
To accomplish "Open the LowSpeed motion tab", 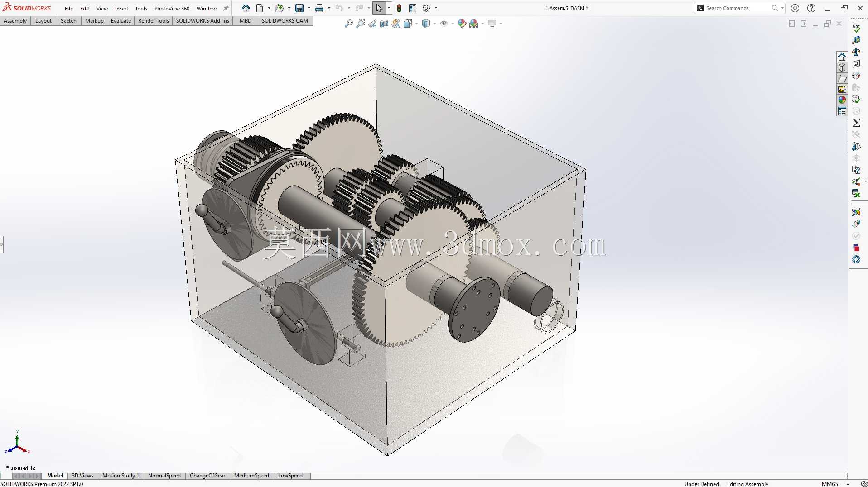I will [290, 476].
